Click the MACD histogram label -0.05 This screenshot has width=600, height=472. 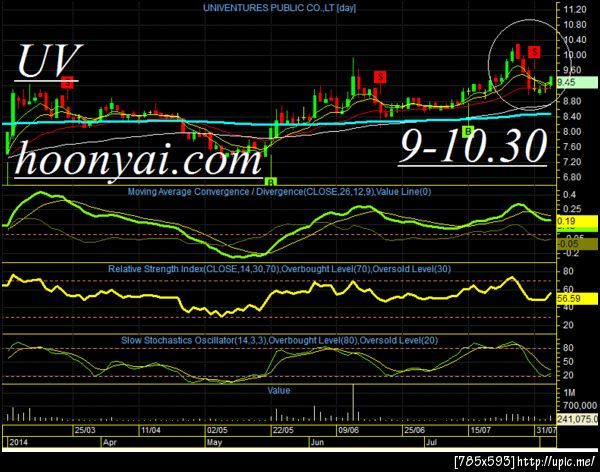coord(577,244)
